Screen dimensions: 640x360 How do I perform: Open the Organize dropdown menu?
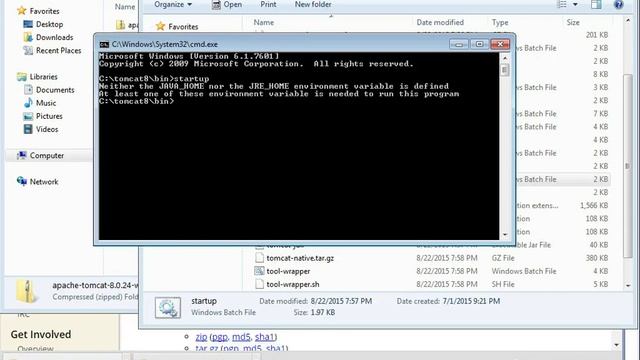pyautogui.click(x=173, y=4)
